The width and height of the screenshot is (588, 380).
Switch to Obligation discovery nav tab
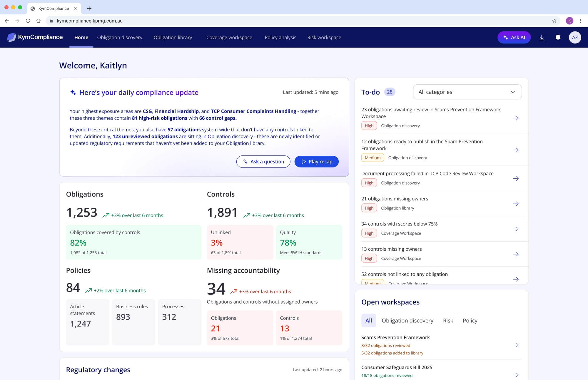tap(120, 37)
